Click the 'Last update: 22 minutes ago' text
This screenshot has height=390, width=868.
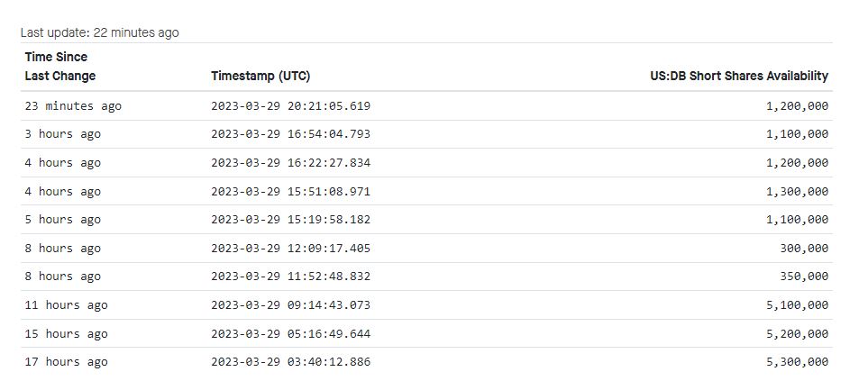pyautogui.click(x=100, y=32)
